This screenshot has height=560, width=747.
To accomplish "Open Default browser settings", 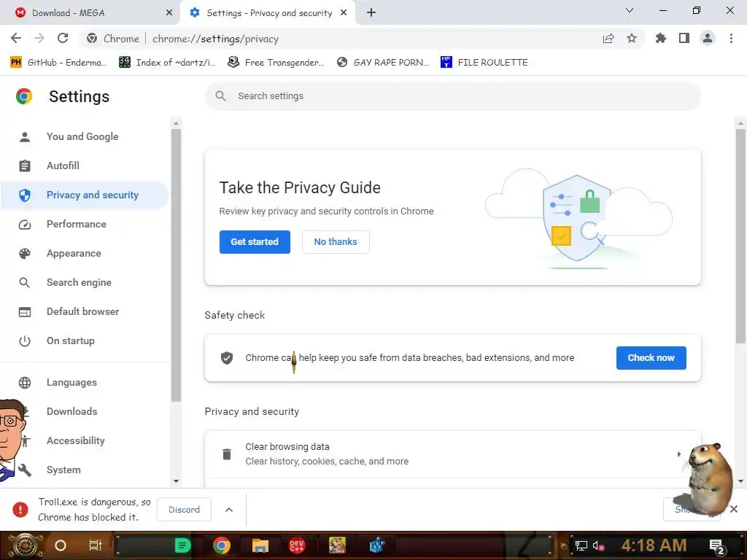I will tap(83, 311).
